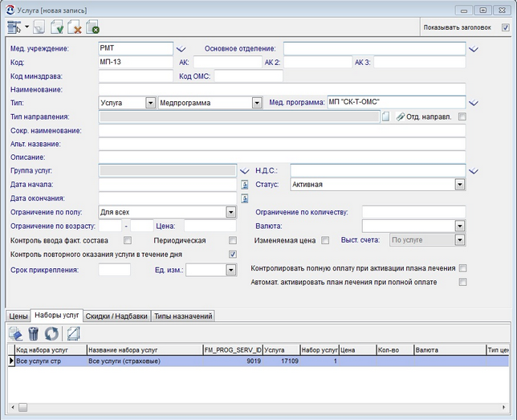Screen dimensions: 517x420
Task: Expand the Тип dropdown showing Услуга
Action: (150, 103)
